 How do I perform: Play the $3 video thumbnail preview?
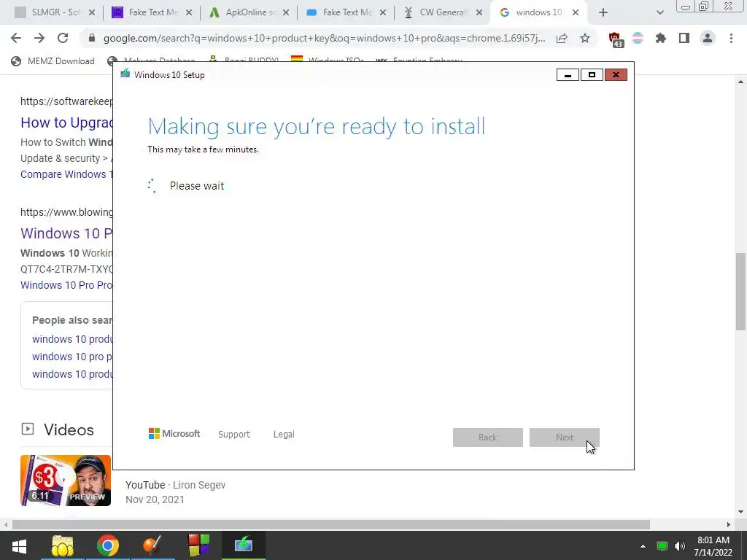pos(66,480)
